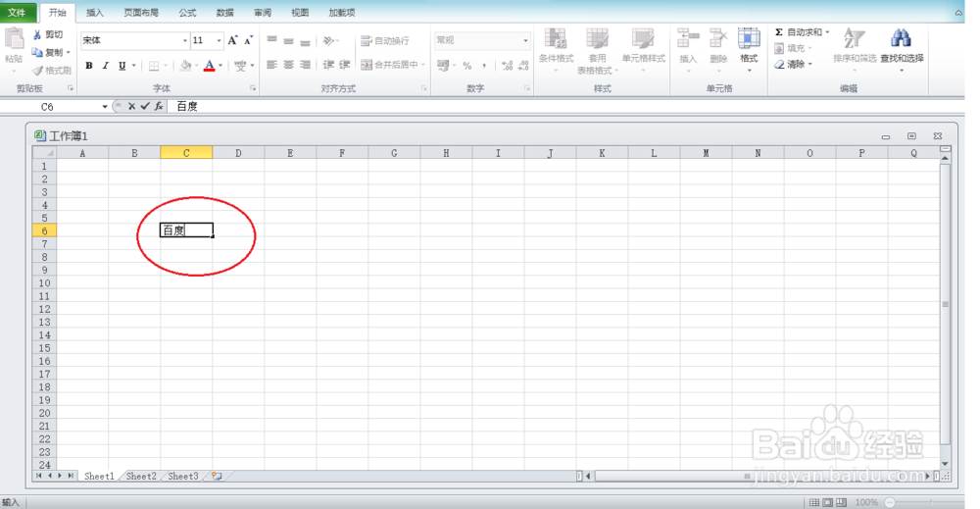This screenshot has height=509, width=980.
Task: Select column header F
Action: (342, 153)
